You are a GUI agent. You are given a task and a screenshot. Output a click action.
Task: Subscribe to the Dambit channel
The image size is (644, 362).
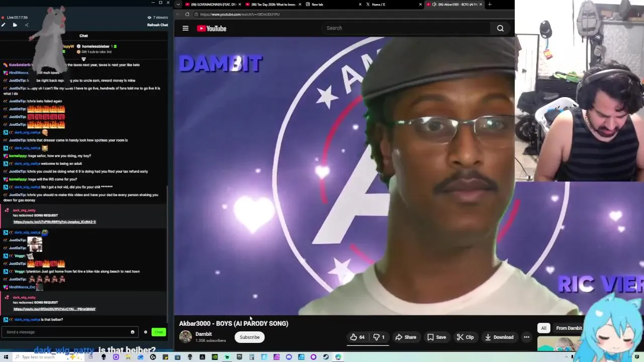[250, 337]
